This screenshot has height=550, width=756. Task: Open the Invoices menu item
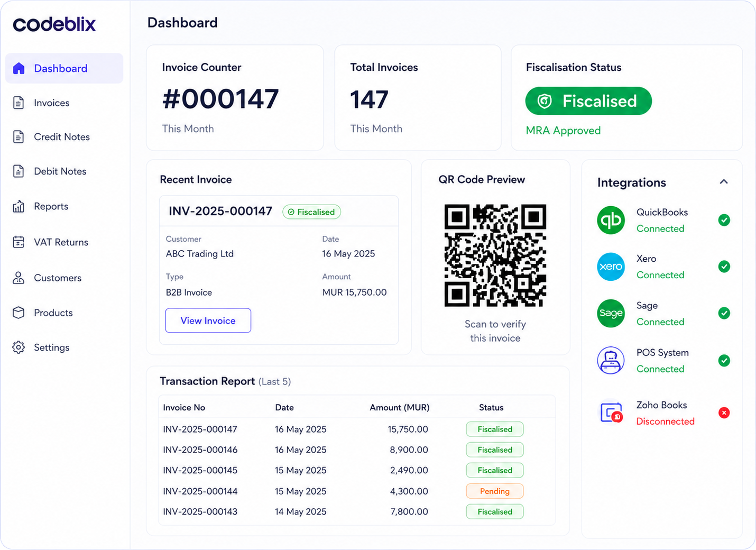pos(51,103)
